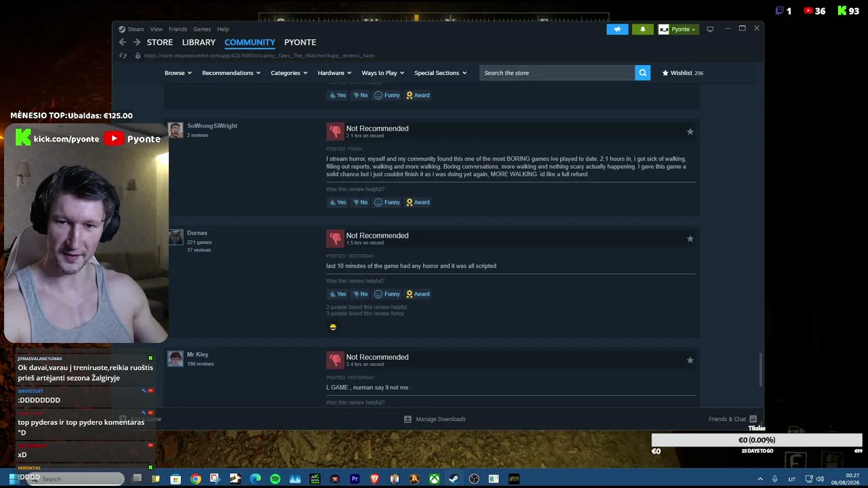Open Brave browser from the taskbar
This screenshot has height=488, width=868.
374,479
